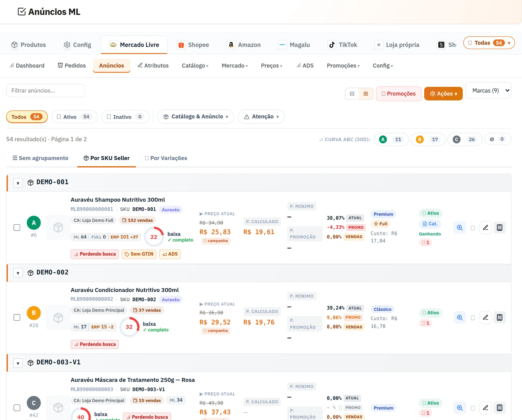
Task: Open the Todas 54 stores dropdown
Action: click(489, 43)
